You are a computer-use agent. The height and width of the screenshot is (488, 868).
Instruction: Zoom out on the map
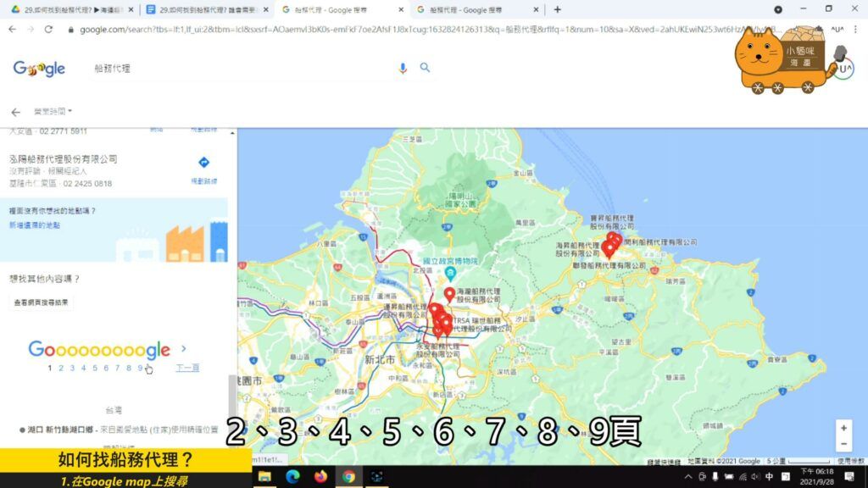[x=843, y=444]
